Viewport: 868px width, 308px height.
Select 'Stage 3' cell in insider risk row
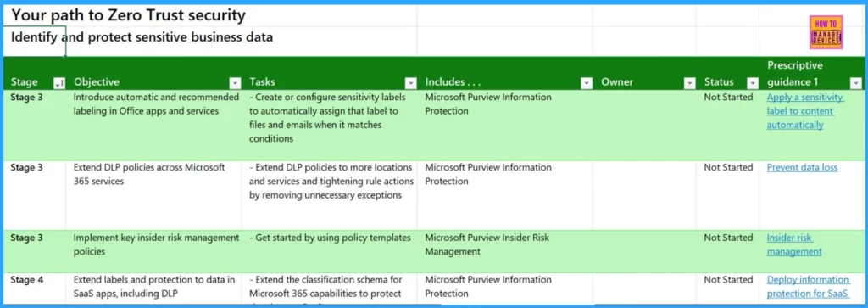tap(34, 251)
